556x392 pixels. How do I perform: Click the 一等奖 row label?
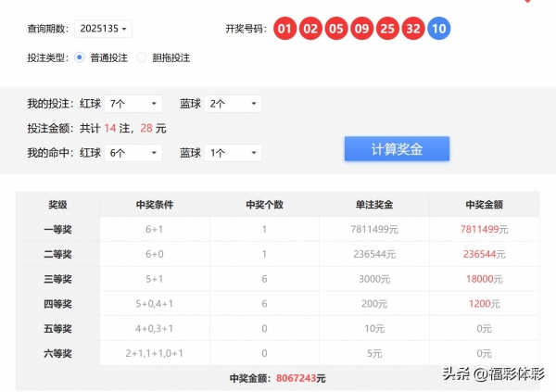click(x=57, y=229)
